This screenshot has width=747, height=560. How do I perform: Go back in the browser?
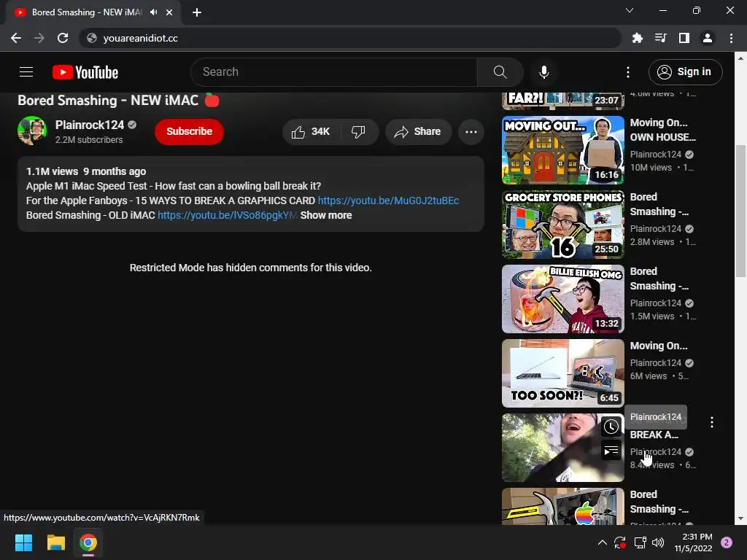pos(16,38)
